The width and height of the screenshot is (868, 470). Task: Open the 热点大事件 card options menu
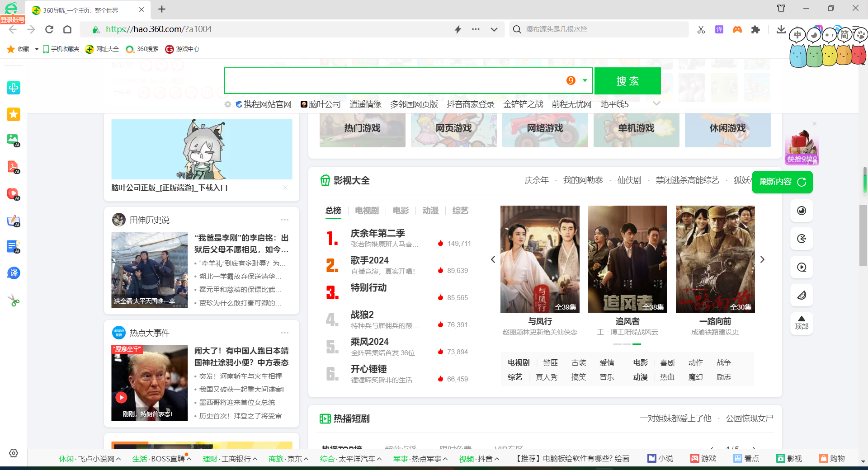(285, 333)
